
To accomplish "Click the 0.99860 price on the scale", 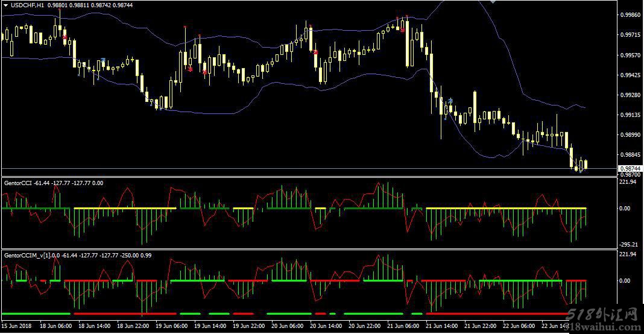I will point(629,16).
